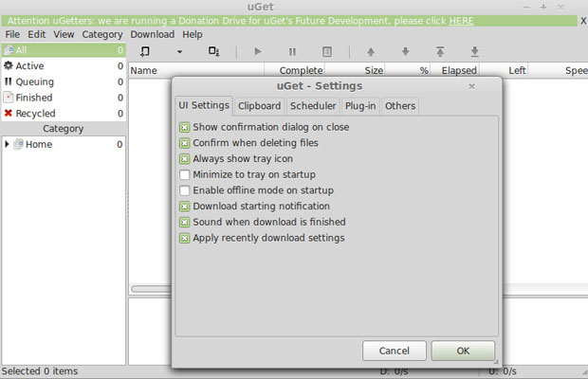Switch to the UI Settings tab
This screenshot has height=379, width=588.
tap(204, 105)
